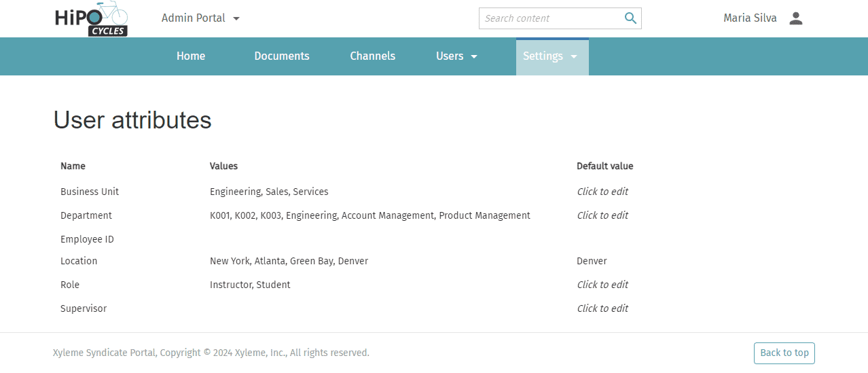The height and width of the screenshot is (373, 868).
Task: Click the Maria Silva username
Action: tap(750, 18)
